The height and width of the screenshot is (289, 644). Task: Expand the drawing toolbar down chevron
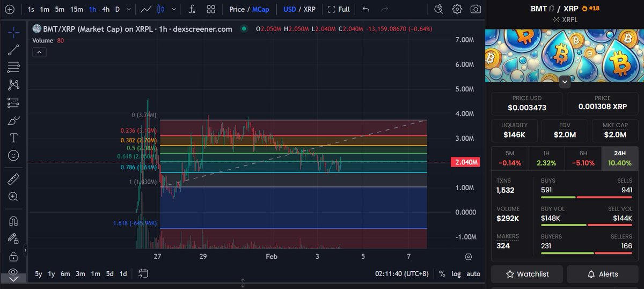pyautogui.click(x=14, y=279)
